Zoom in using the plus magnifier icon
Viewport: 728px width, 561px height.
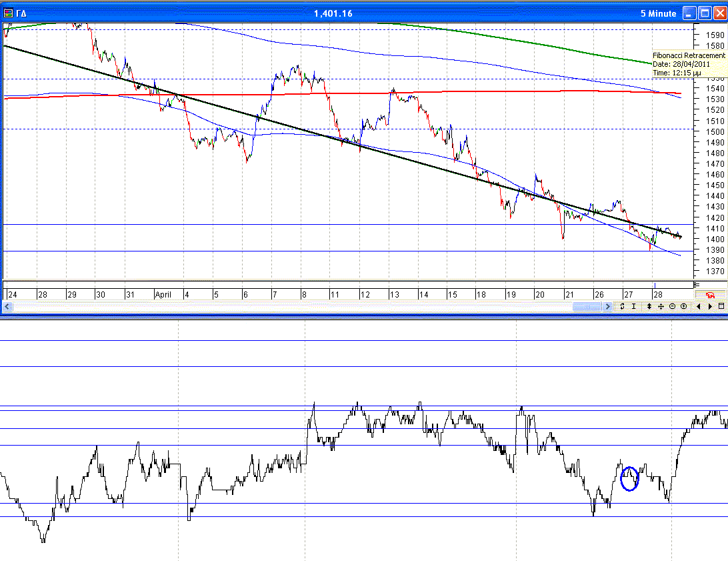(x=683, y=306)
